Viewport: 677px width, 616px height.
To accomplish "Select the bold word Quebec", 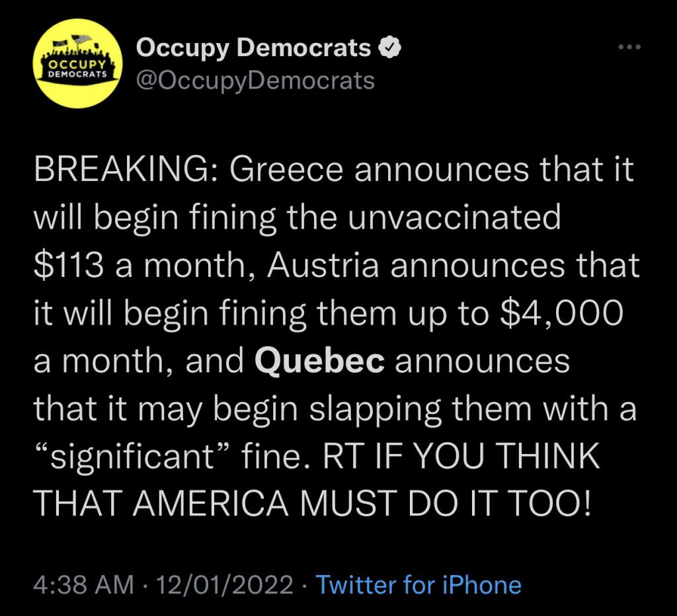I will (319, 362).
